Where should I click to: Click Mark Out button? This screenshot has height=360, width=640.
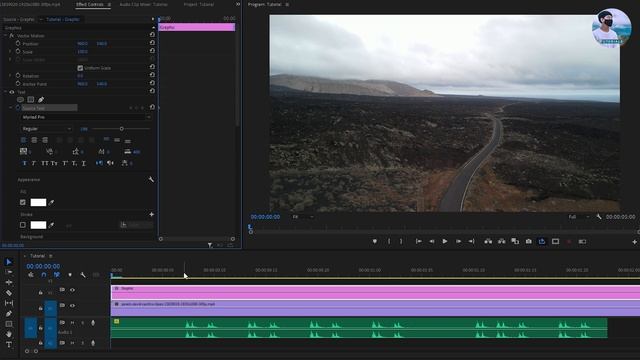point(401,242)
